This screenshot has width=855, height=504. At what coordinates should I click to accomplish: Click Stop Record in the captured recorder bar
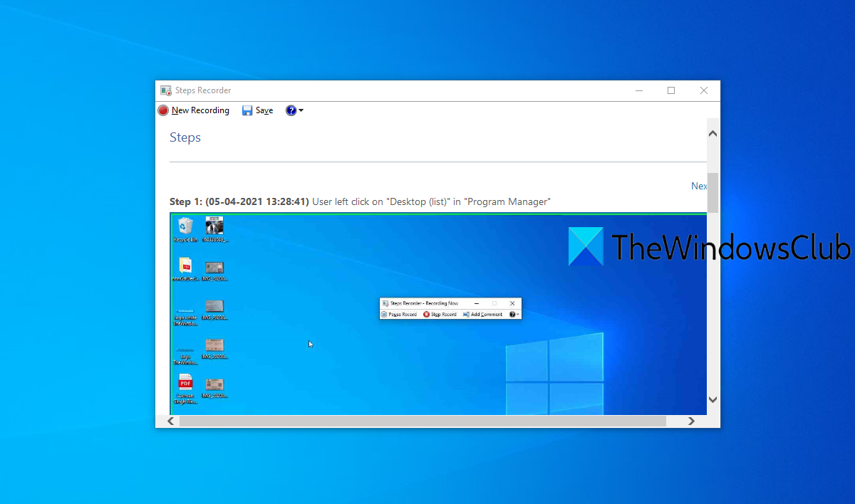[x=440, y=314]
